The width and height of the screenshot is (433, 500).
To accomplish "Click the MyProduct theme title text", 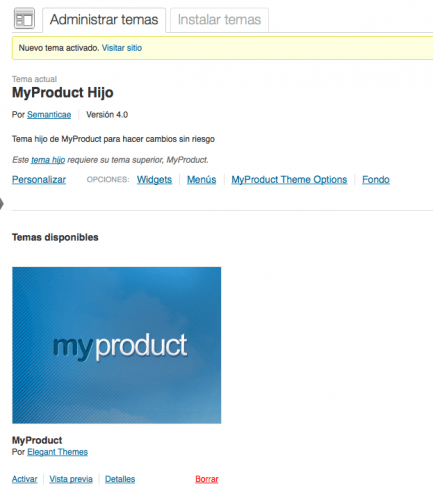I will pos(37,440).
